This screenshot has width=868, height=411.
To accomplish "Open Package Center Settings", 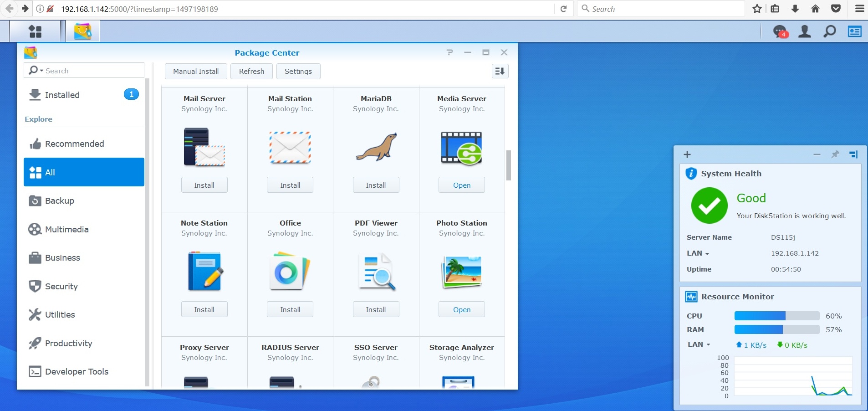I will pos(298,71).
